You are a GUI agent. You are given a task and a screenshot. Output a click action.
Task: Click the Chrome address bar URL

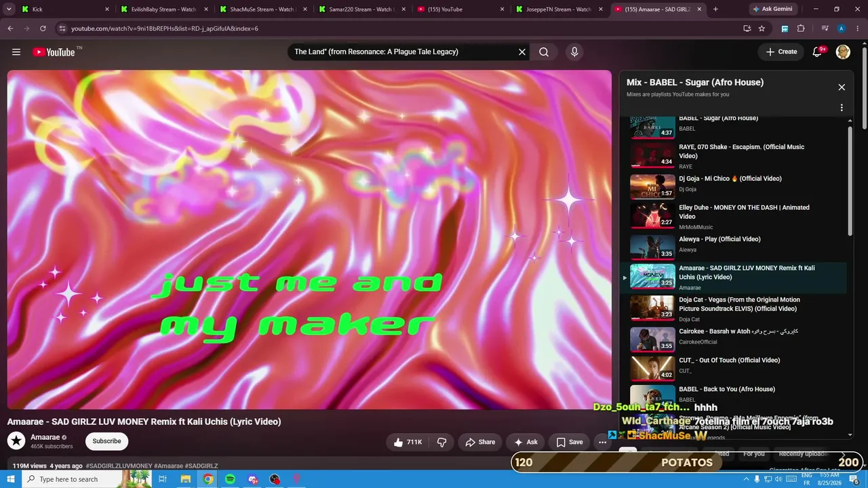tap(165, 28)
